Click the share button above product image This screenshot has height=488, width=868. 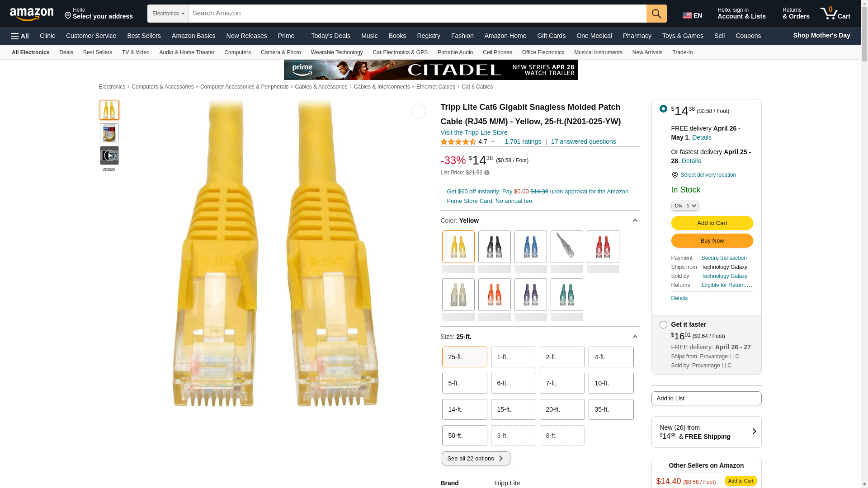pyautogui.click(x=419, y=111)
